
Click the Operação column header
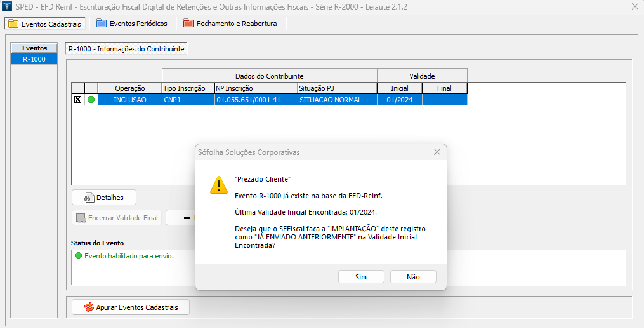coord(130,88)
